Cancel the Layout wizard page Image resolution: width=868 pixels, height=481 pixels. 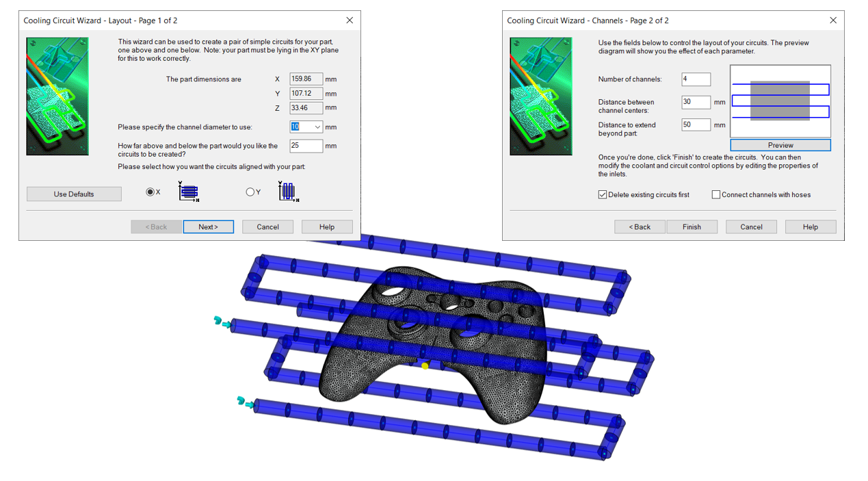click(x=268, y=227)
